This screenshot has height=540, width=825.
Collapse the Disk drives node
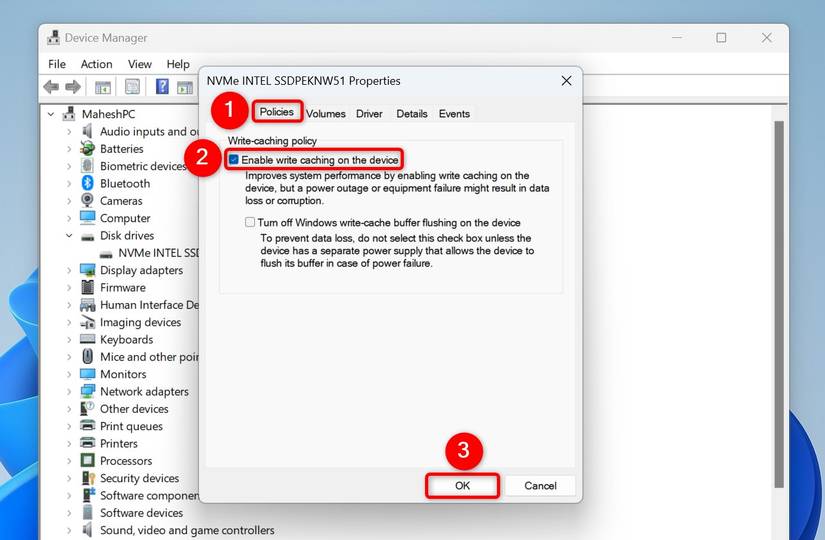tap(69, 235)
